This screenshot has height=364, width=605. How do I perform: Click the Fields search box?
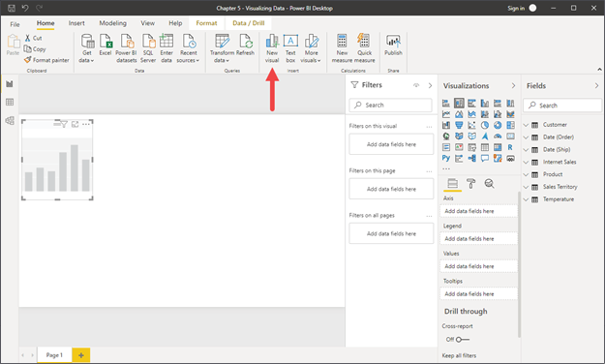(562, 106)
